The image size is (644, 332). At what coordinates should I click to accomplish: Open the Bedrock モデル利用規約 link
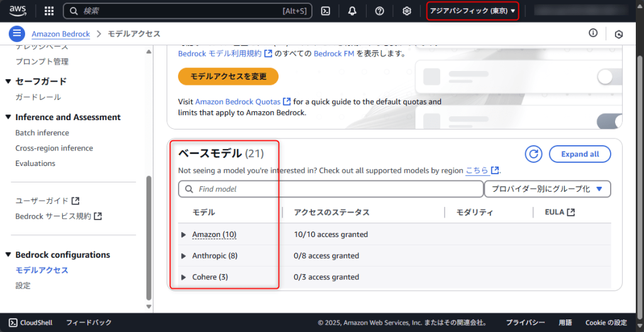pos(225,53)
